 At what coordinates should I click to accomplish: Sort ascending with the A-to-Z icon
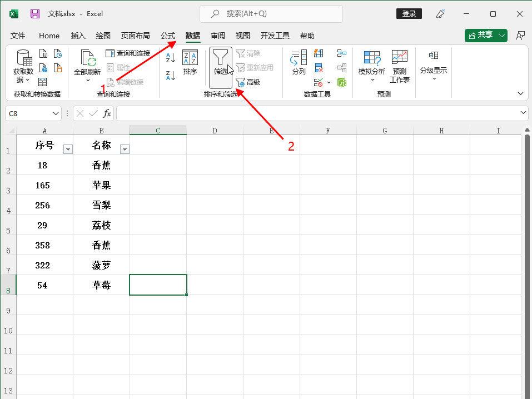pos(171,58)
